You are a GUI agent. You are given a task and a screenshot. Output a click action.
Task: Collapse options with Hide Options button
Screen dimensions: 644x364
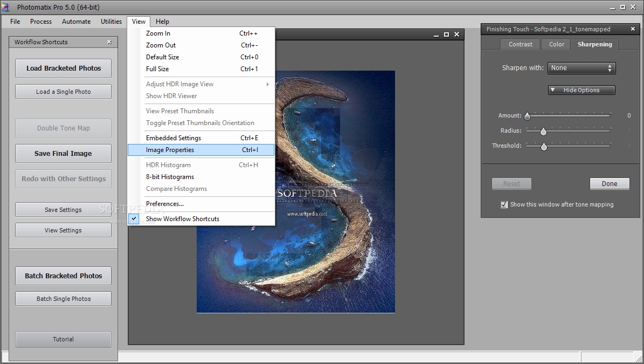[x=581, y=90]
